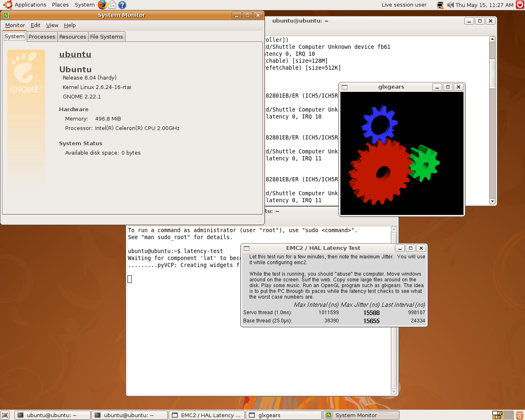Click the System Monitor title bar icon
Image resolution: width=525 pixels, height=420 pixels.
coord(6,15)
